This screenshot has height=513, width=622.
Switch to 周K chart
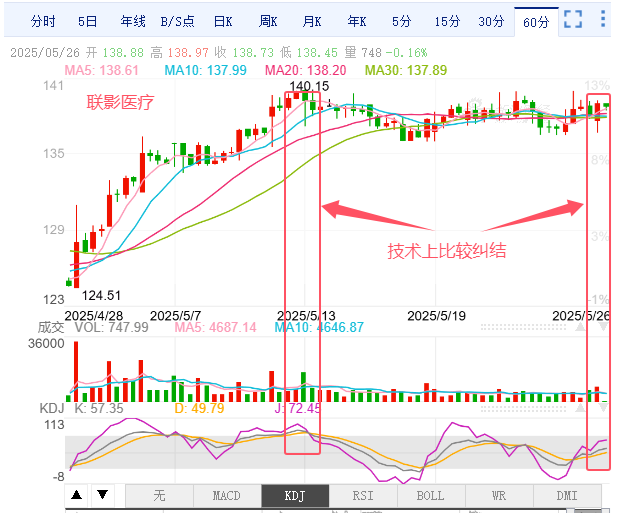pos(268,21)
